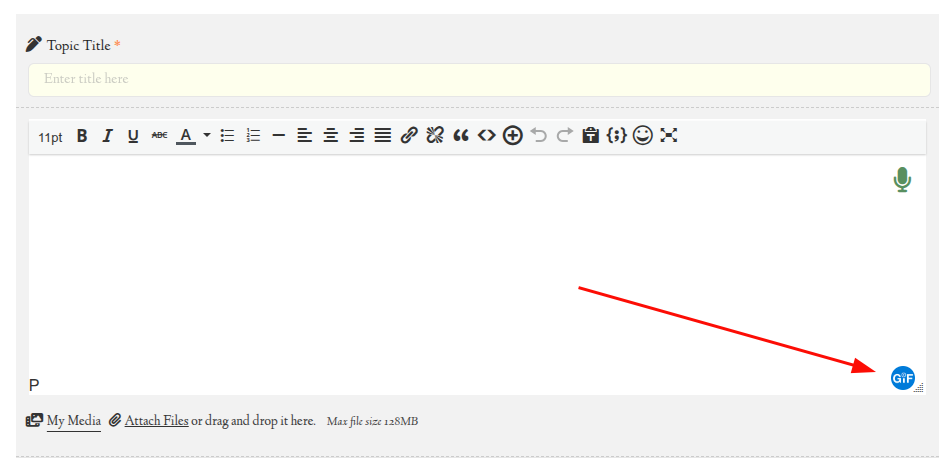This screenshot has width=949, height=458.
Task: Open the emoji picker
Action: (x=643, y=135)
